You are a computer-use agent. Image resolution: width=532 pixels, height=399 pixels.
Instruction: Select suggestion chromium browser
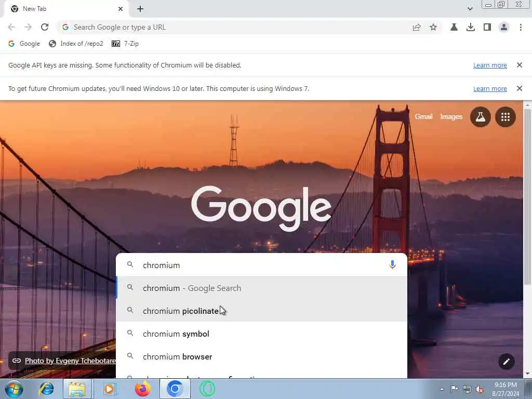click(x=262, y=356)
